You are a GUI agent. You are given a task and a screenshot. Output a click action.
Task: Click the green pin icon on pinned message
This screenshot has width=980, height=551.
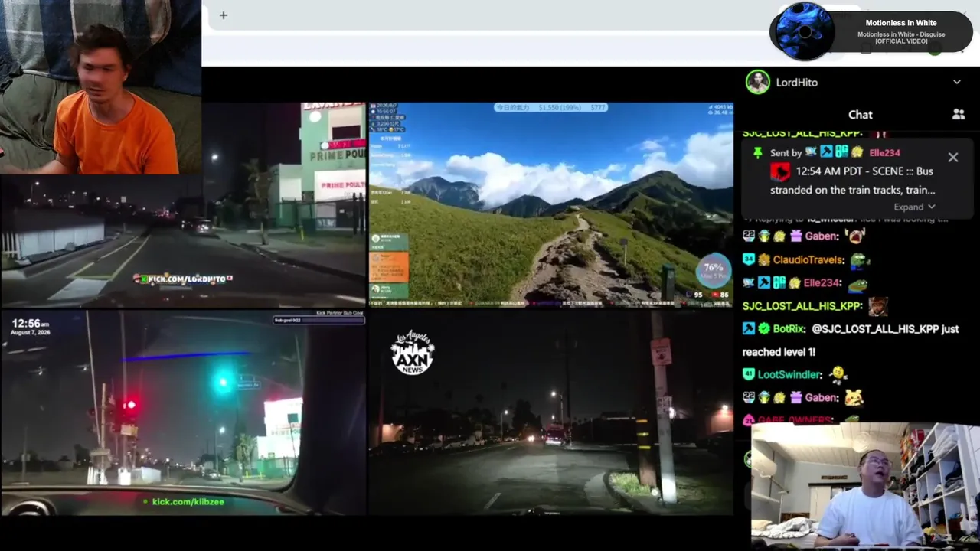tap(757, 152)
